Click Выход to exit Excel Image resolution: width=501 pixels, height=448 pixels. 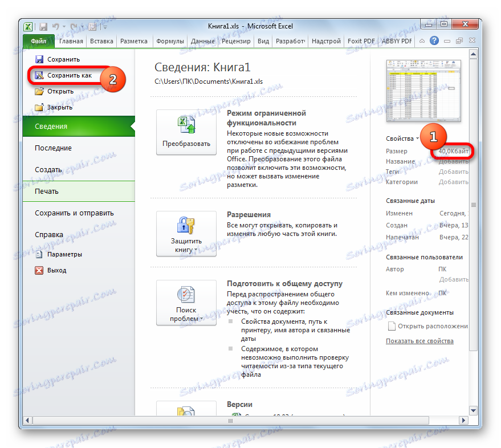51,270
